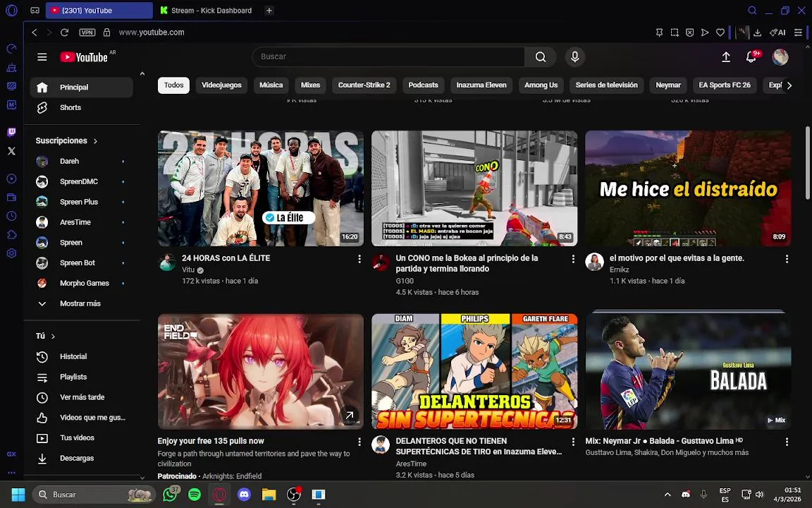Open the account avatar menu
Screen dimensions: 812x508
point(780,57)
